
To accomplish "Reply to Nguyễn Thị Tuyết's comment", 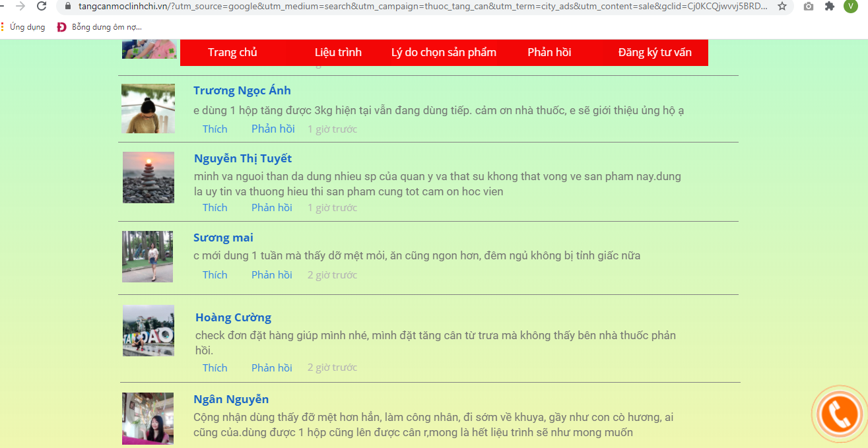I will 271,207.
